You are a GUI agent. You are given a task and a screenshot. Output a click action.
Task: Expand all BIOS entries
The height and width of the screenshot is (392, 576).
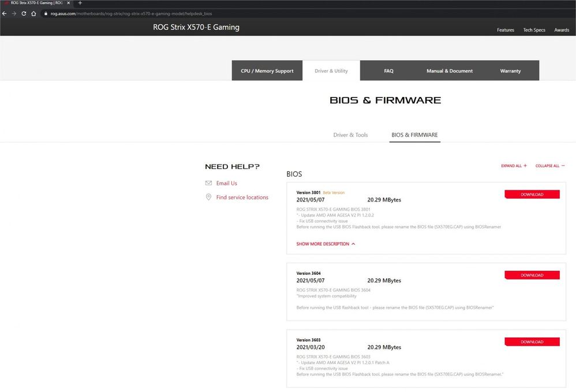(514, 166)
